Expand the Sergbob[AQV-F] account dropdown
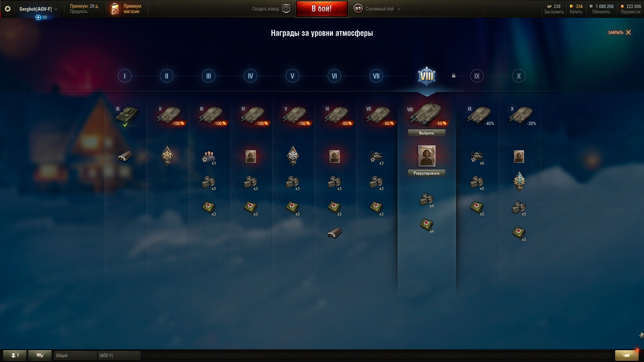Viewport: 644px width, 362px height. pos(38,9)
